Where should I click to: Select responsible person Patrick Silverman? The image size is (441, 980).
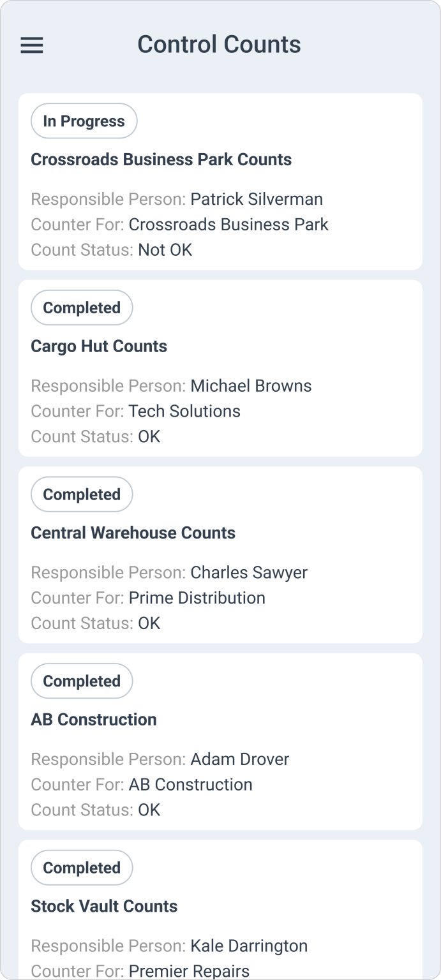(257, 199)
